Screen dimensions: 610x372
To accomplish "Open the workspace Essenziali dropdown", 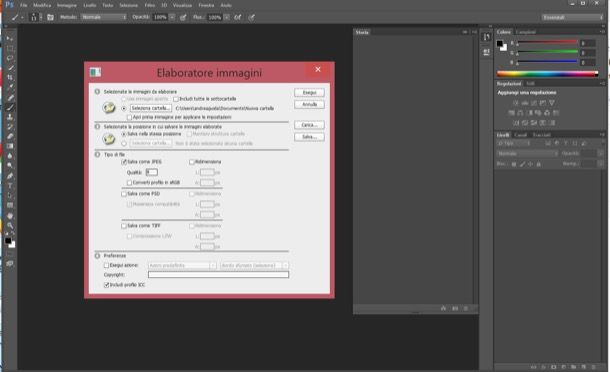I will click(572, 17).
